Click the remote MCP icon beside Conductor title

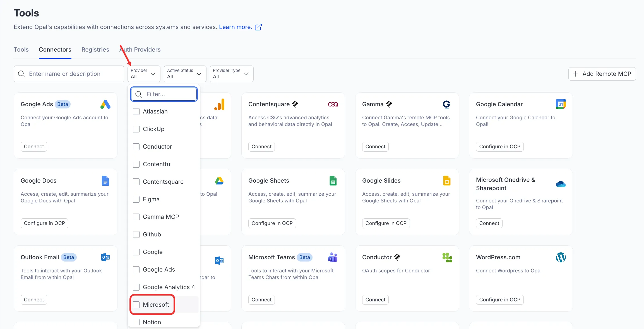coord(397,257)
